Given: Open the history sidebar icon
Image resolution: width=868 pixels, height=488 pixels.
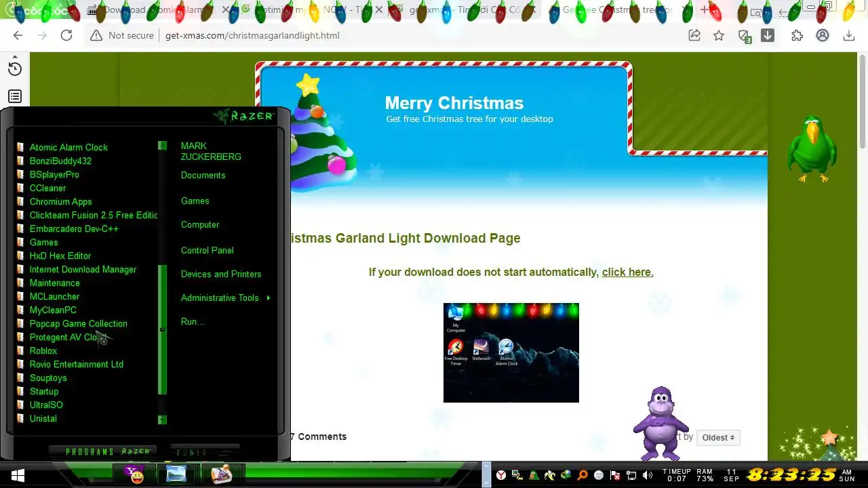Looking at the screenshot, I should 15,68.
